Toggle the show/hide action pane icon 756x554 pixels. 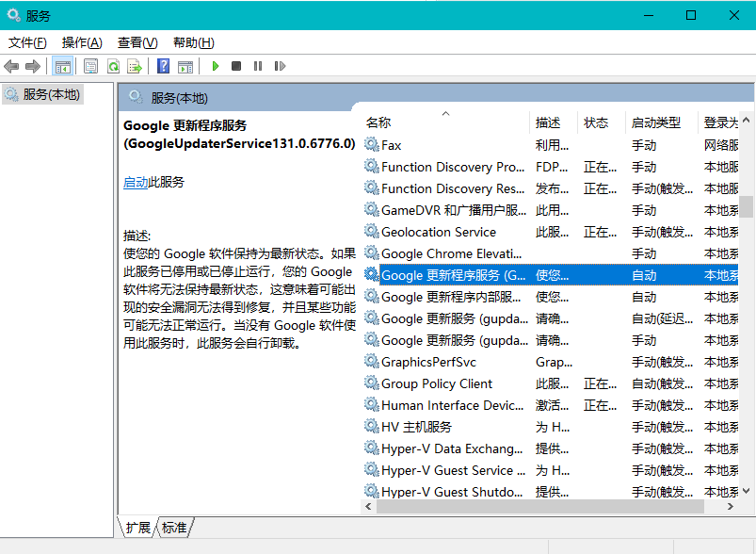(185, 66)
